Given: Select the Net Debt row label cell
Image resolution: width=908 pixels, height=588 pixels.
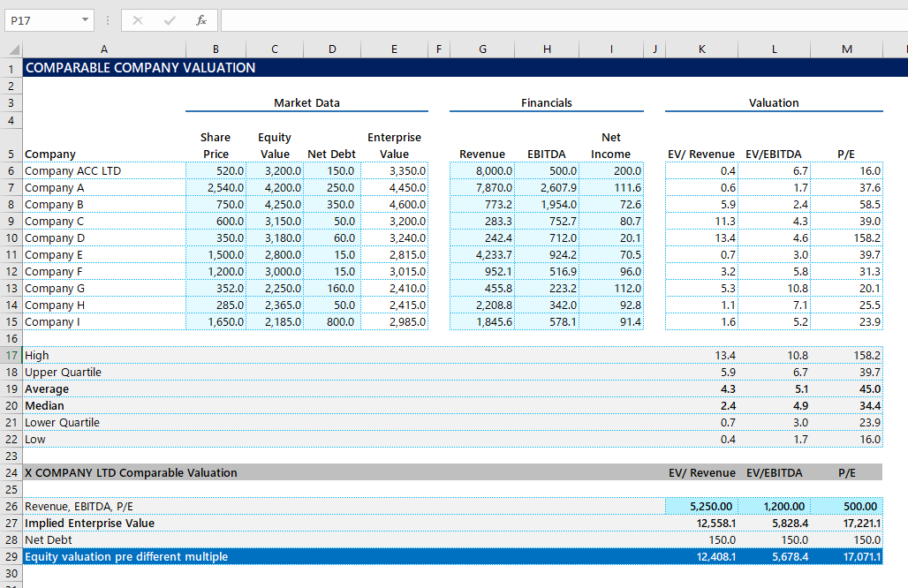Looking at the screenshot, I should [x=49, y=539].
